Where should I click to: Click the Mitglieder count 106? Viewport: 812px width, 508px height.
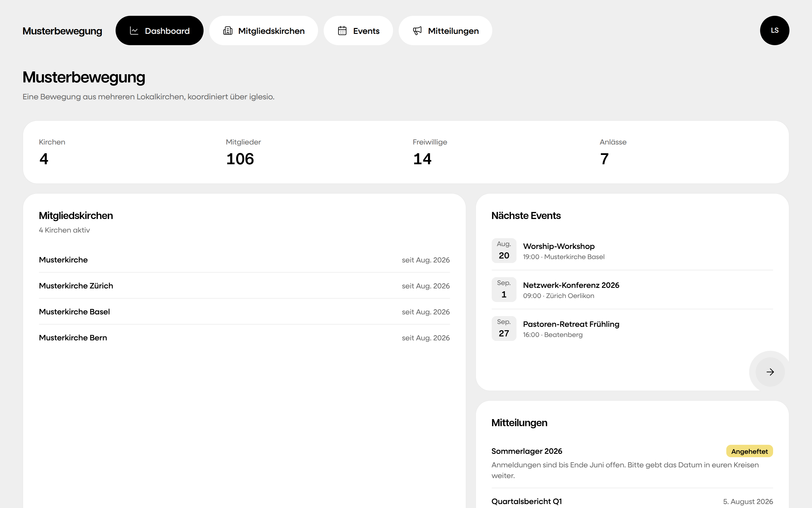point(240,159)
